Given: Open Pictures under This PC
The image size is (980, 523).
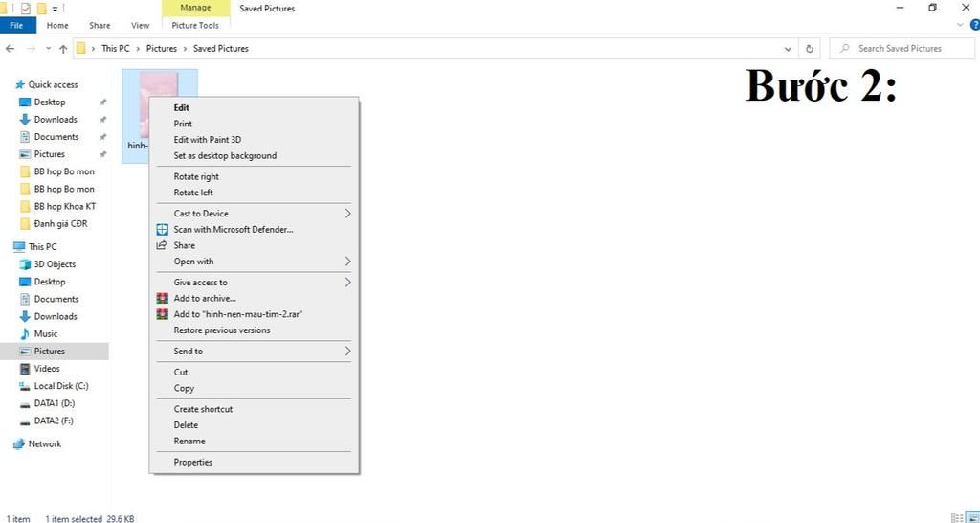Looking at the screenshot, I should point(50,351).
